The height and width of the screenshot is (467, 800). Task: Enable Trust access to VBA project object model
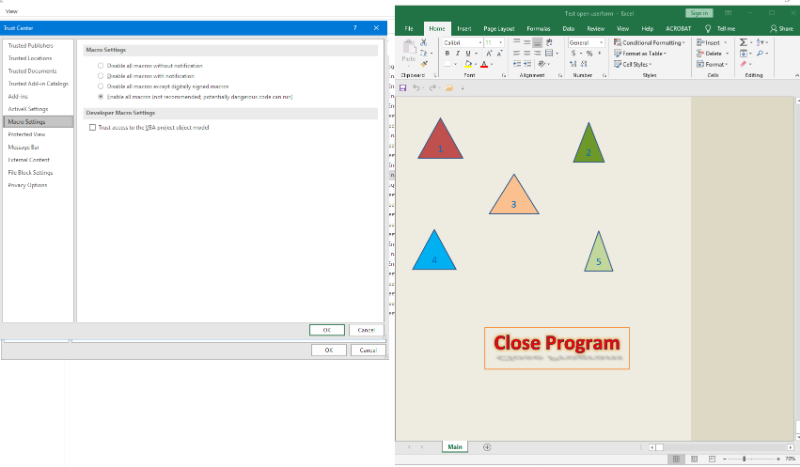93,127
